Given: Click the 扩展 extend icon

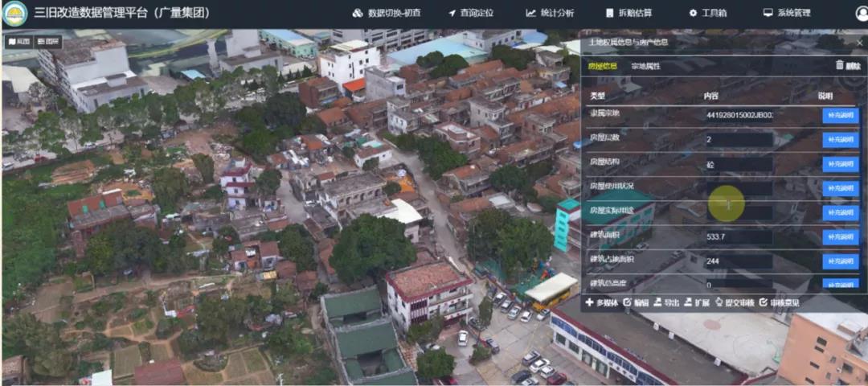Looking at the screenshot, I should click(687, 302).
